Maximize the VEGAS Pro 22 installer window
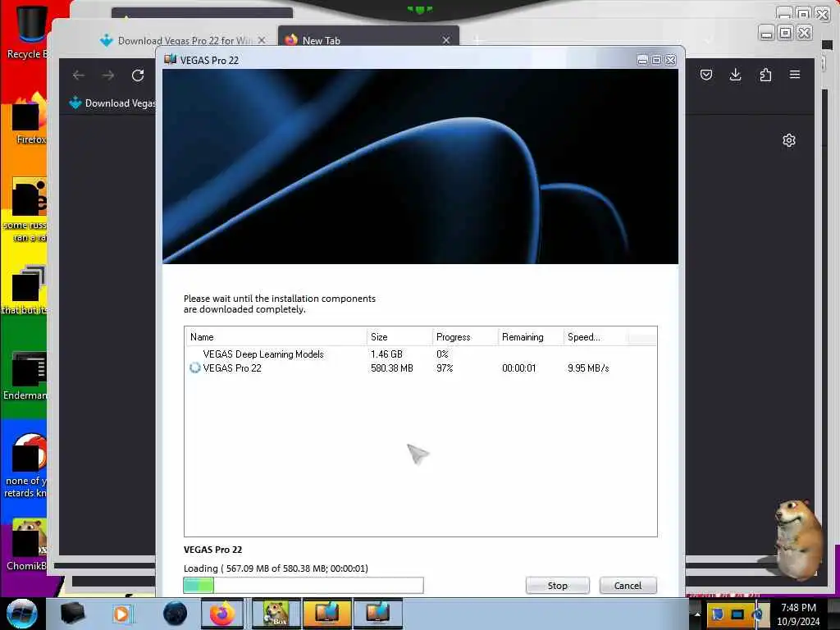Image resolution: width=840 pixels, height=630 pixels. (656, 60)
